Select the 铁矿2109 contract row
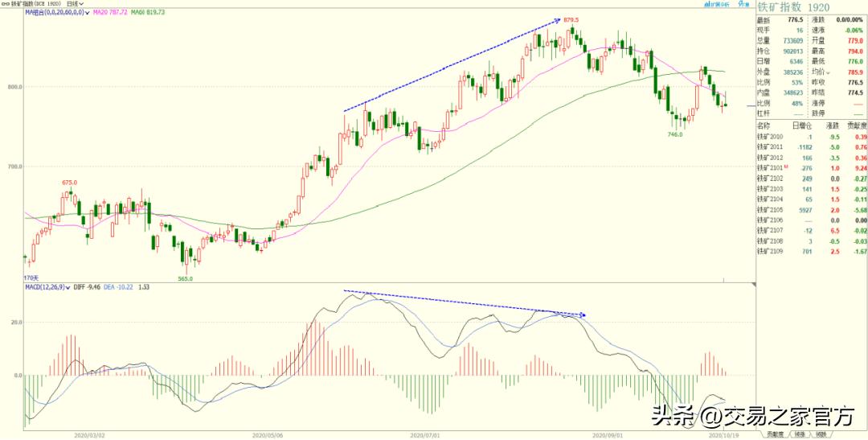Screen dimensions: 868x440 pos(812,251)
